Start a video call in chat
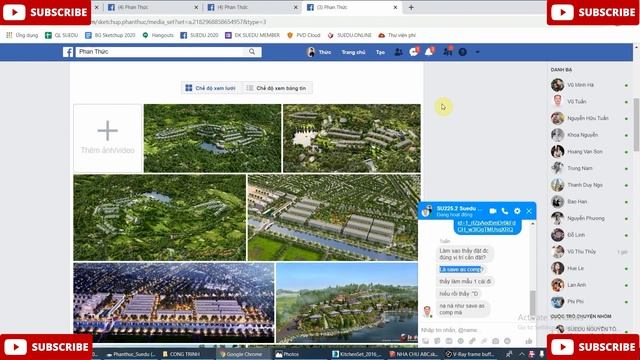640x360 pixels. 493,211
